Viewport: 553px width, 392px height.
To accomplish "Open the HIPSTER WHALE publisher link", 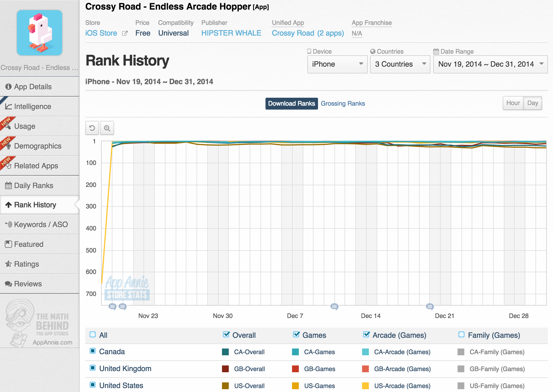I will 231,33.
